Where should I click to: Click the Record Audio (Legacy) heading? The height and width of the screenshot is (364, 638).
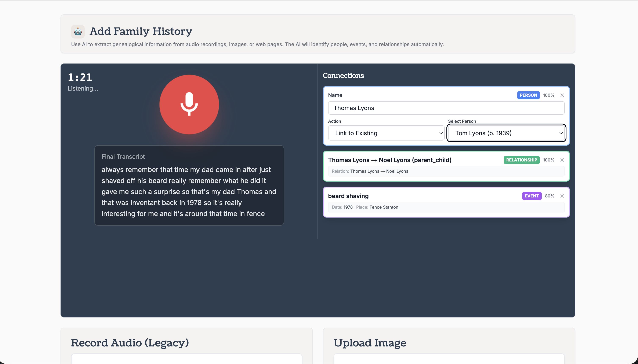coord(130,343)
